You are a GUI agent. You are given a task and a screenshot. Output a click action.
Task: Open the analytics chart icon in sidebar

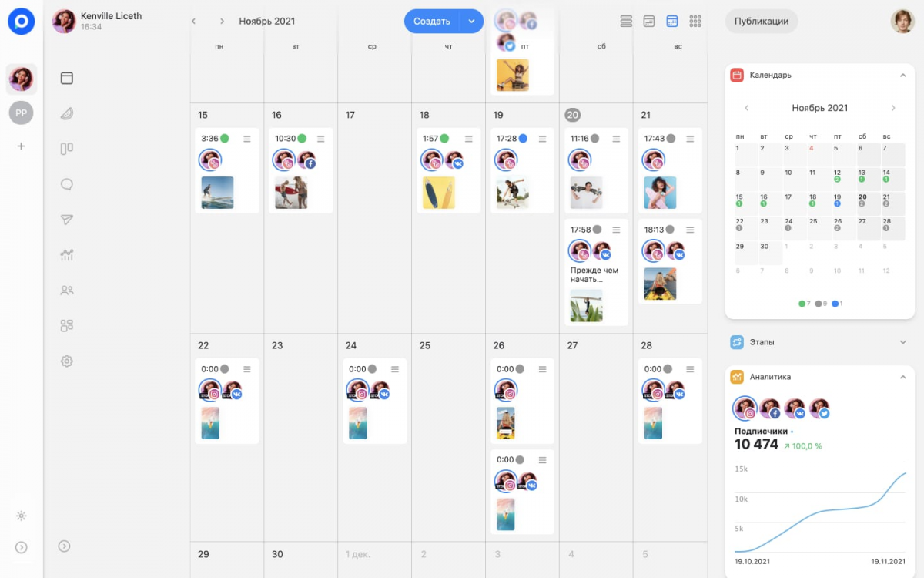coord(67,255)
